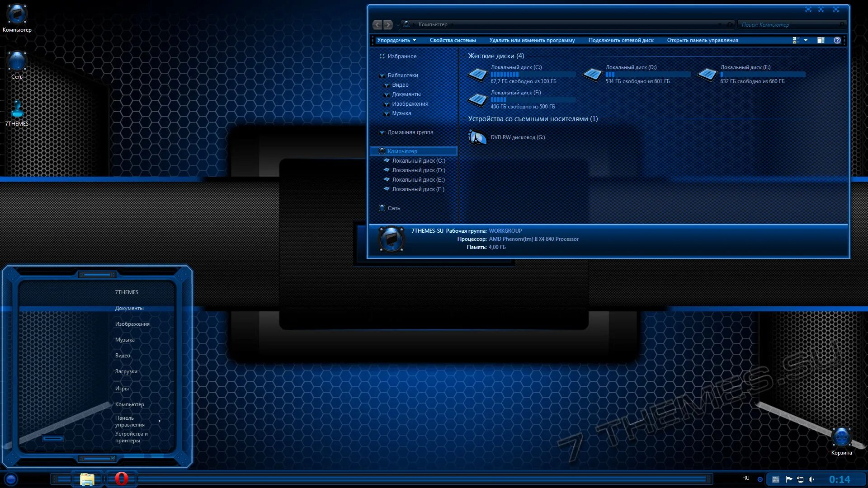This screenshot has height=488, width=868.
Task: Launch the Opera browser taskbar icon
Action: pyautogui.click(x=121, y=479)
